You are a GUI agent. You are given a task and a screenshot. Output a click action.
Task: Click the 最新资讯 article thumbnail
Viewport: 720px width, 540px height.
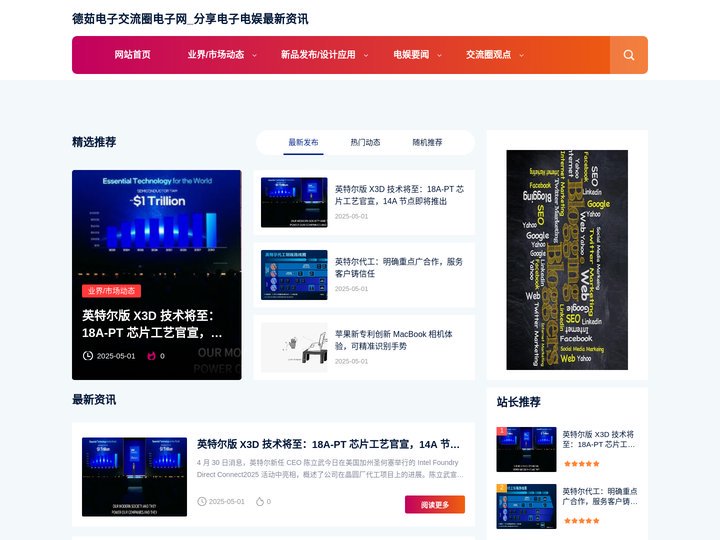[x=135, y=477]
